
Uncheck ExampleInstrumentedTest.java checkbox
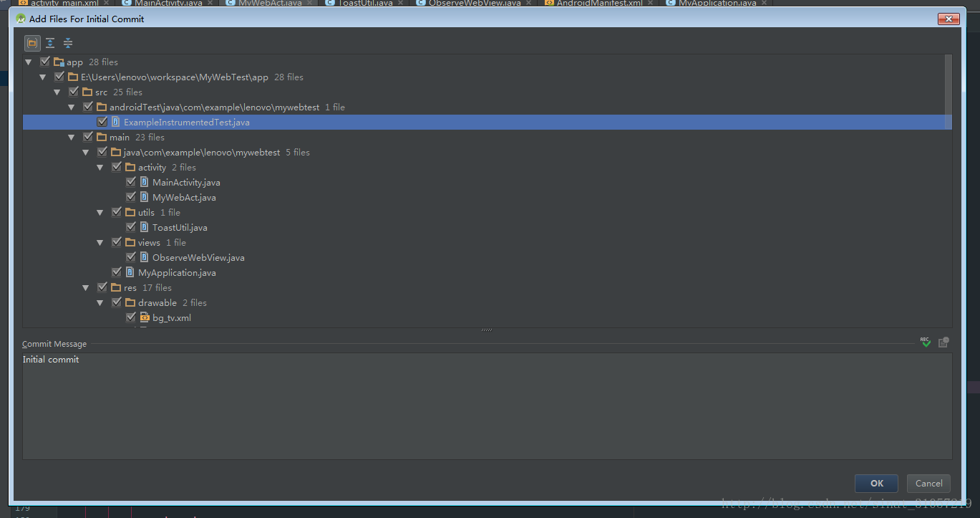[x=102, y=122]
